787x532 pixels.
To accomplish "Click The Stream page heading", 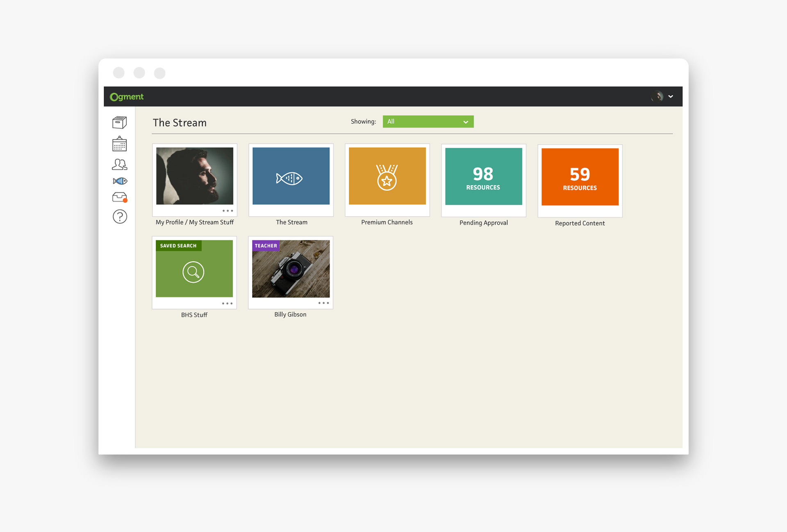I will [180, 123].
